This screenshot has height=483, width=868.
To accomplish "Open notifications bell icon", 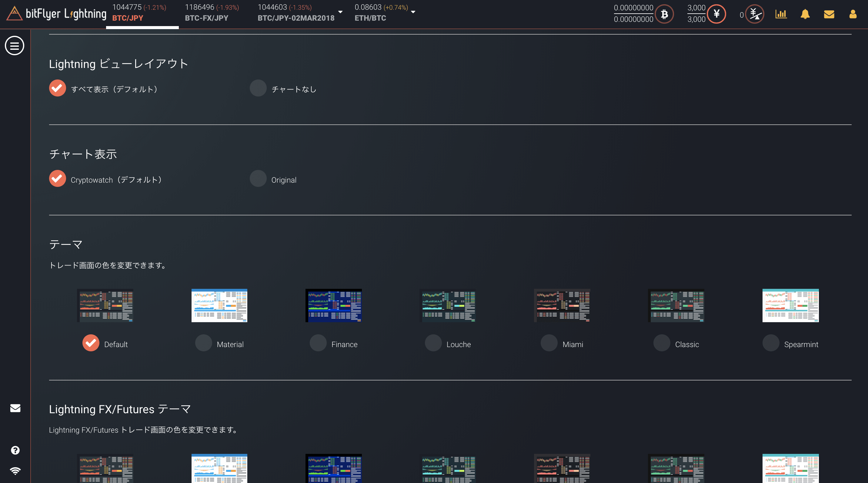I will (x=805, y=14).
